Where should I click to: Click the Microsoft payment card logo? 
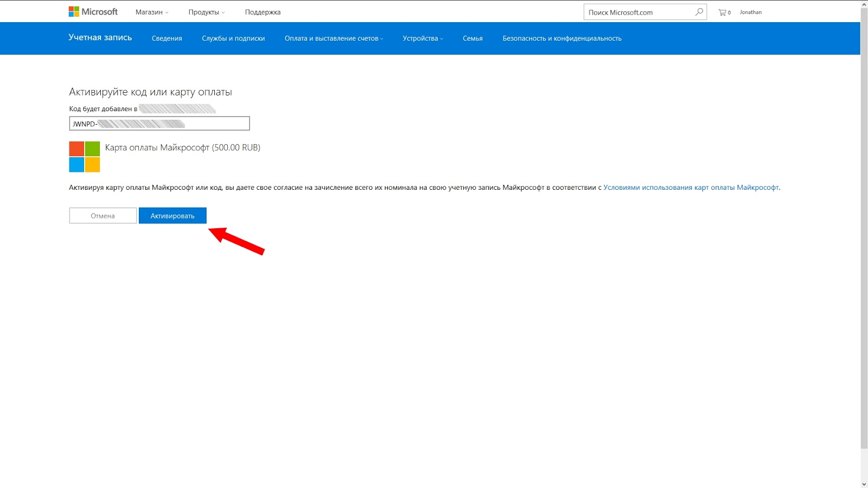85,157
